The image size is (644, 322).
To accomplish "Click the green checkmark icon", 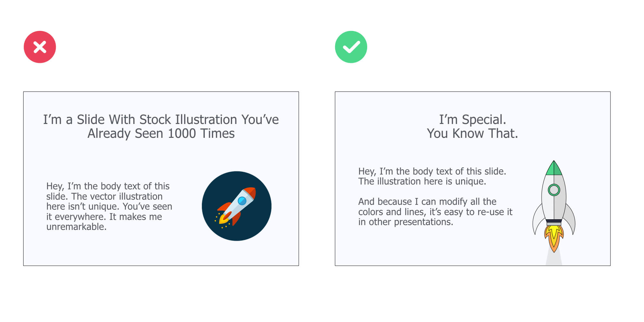I will pos(351,47).
